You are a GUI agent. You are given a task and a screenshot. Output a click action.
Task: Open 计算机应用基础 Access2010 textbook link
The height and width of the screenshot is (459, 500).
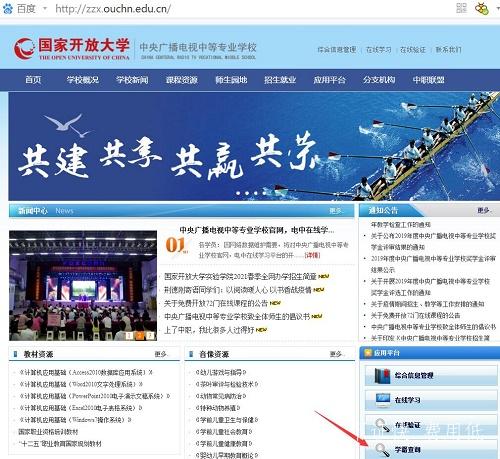[86, 372]
